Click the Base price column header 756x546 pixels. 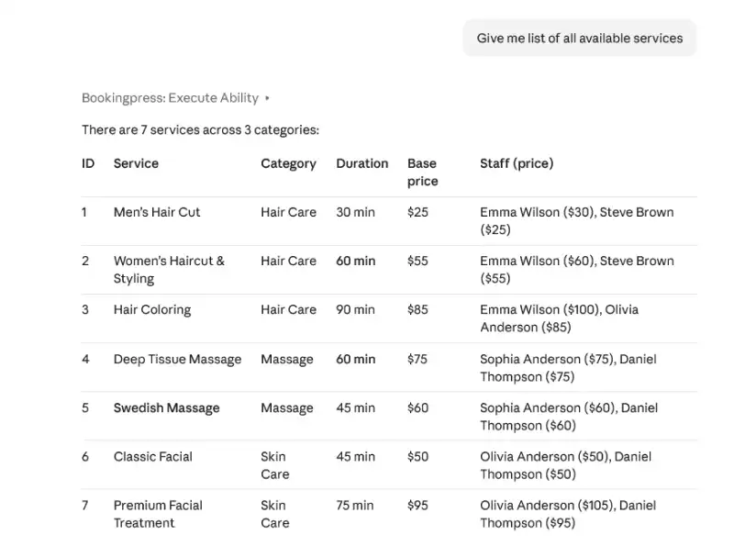point(423,173)
